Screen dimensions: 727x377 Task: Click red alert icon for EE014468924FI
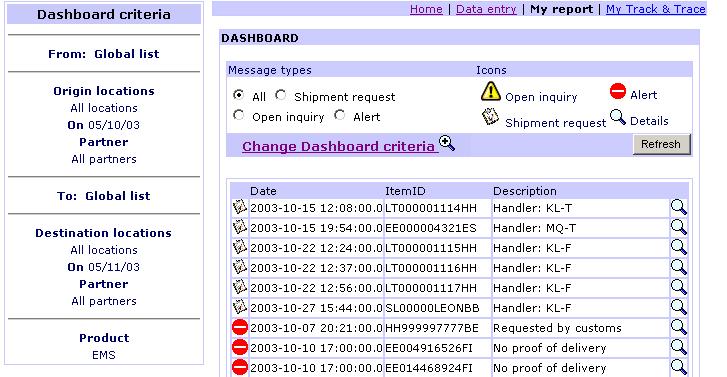(240, 367)
